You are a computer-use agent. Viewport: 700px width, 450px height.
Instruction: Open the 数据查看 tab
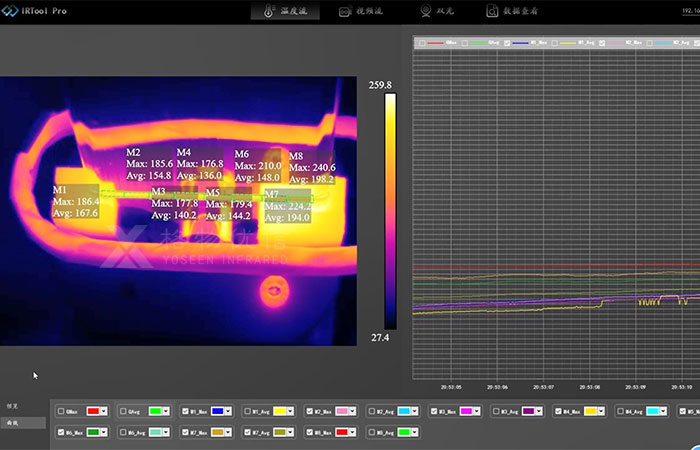[520, 12]
